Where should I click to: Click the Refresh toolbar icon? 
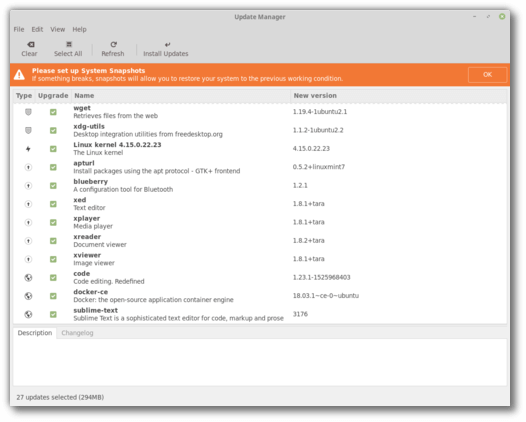point(113,44)
